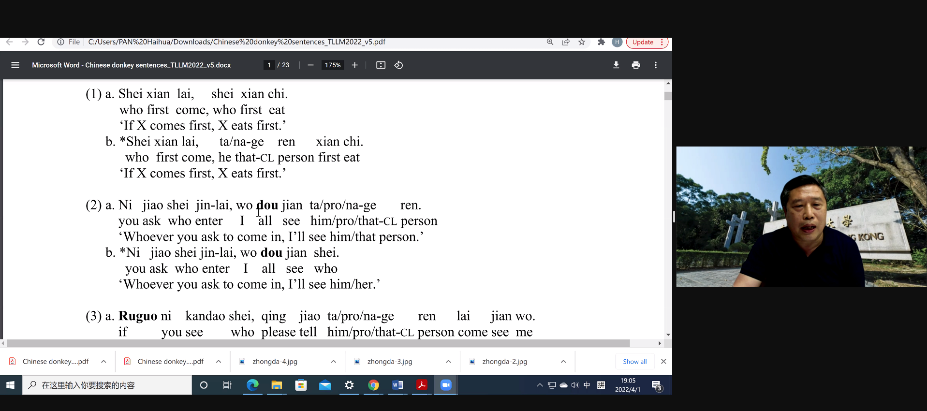Click the zoom out minus button

point(311,65)
